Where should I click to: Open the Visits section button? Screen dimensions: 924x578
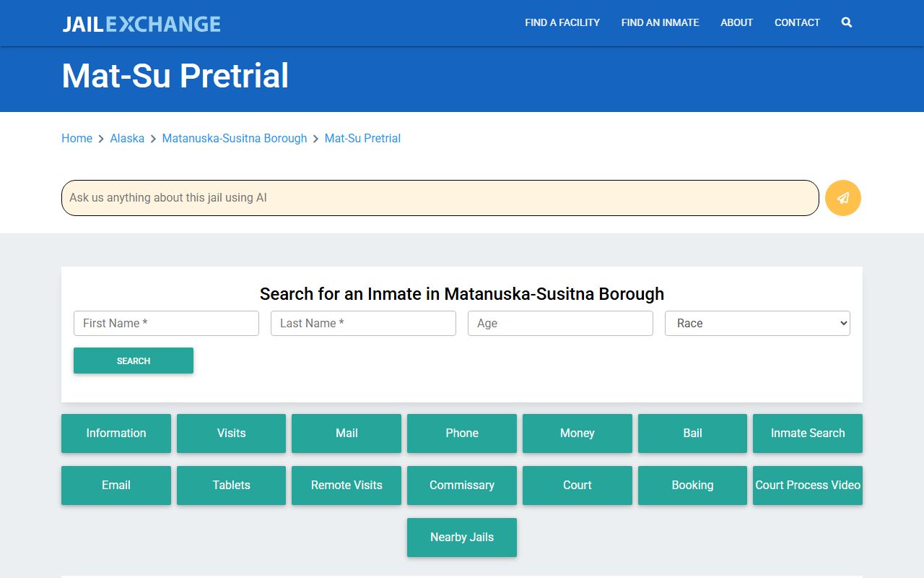[x=231, y=433]
